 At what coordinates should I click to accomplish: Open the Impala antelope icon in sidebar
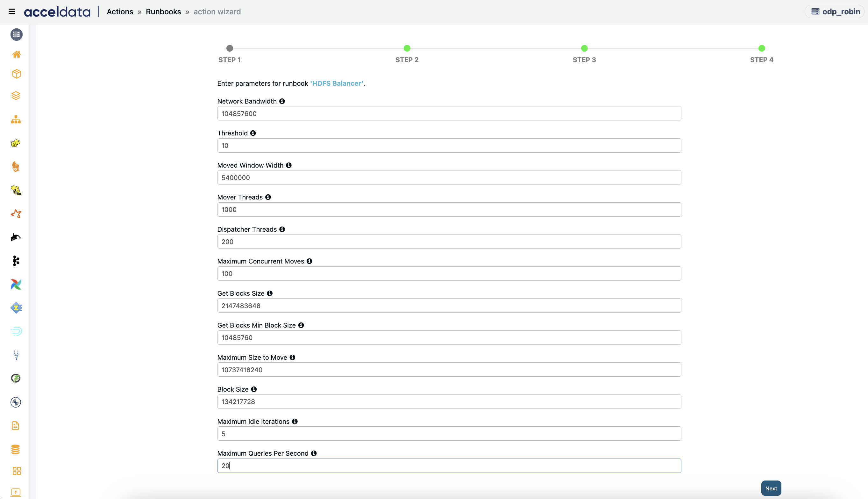click(x=16, y=355)
